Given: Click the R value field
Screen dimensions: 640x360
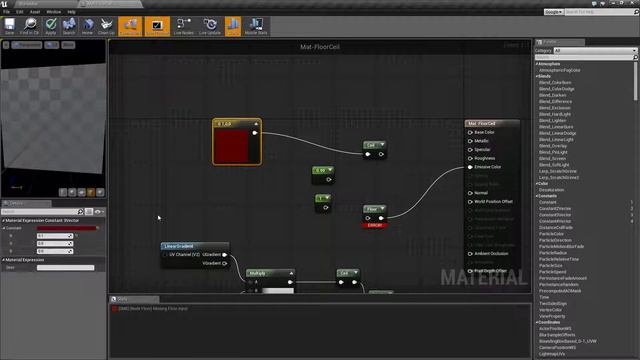Looking at the screenshot, I should pyautogui.click(x=55, y=236).
